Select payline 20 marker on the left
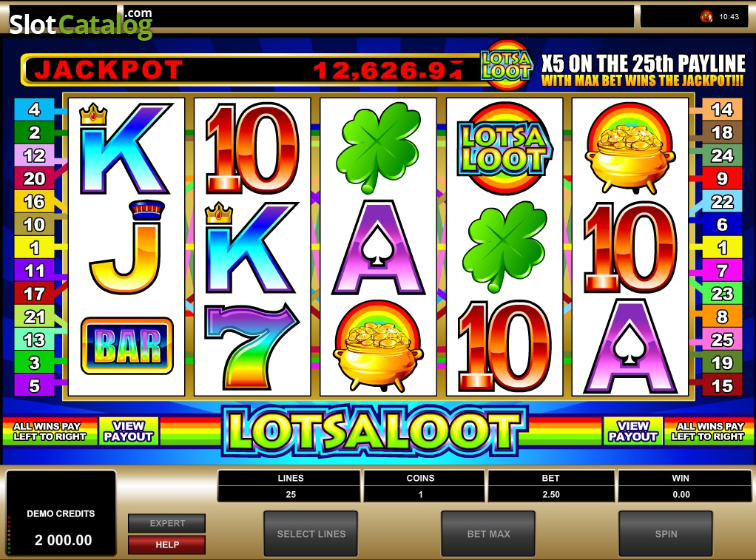The height and width of the screenshot is (560, 756). (x=34, y=178)
